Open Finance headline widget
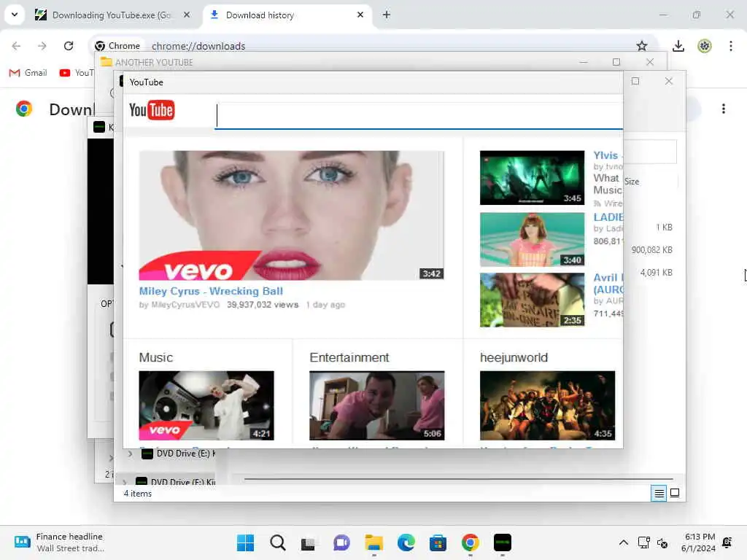Viewport: 747px width, 560px height. pos(59,542)
